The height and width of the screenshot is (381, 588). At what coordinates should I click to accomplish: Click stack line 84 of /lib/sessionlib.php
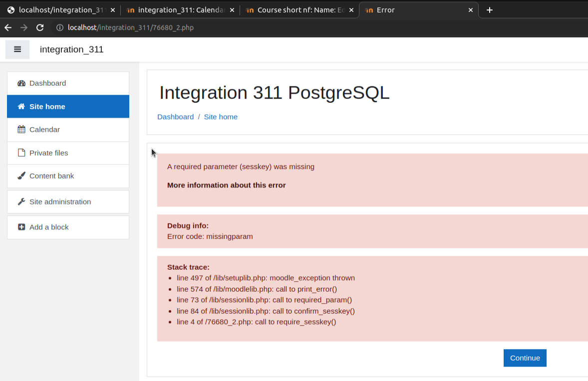[266, 311]
